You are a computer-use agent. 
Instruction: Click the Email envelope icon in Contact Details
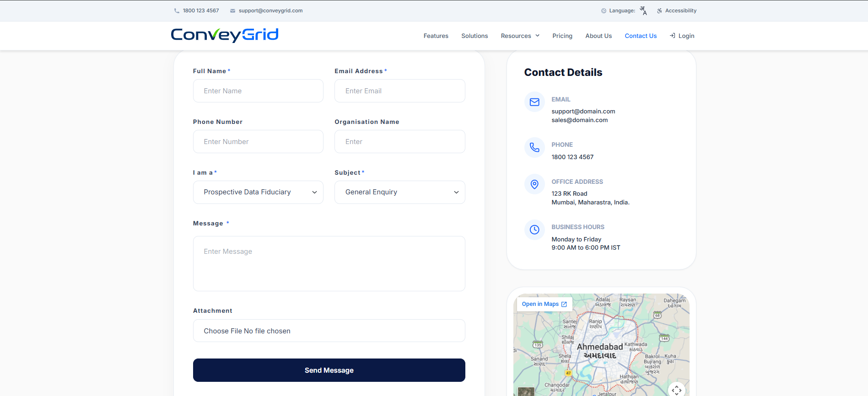(x=534, y=102)
